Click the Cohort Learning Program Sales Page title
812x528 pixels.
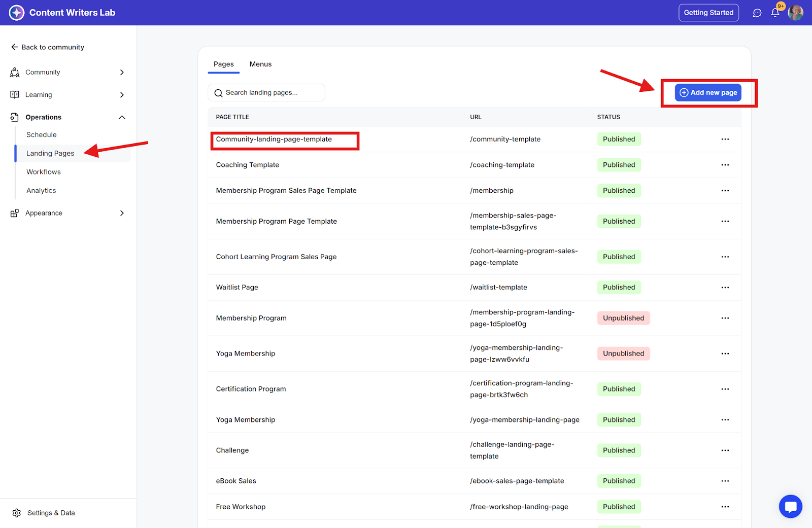(276, 257)
